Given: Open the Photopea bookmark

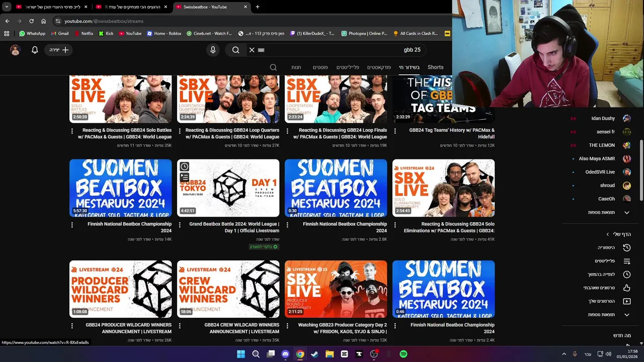Looking at the screenshot, I should [x=364, y=34].
